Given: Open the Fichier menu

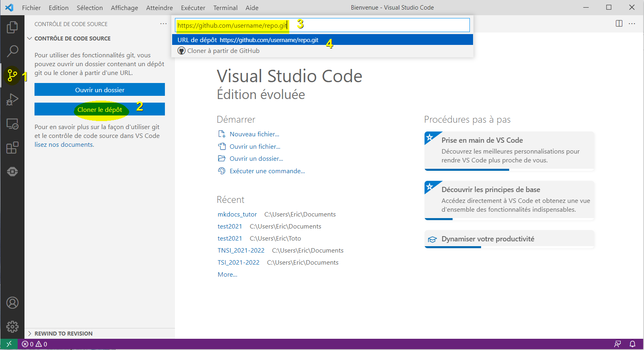Looking at the screenshot, I should click(x=31, y=8).
